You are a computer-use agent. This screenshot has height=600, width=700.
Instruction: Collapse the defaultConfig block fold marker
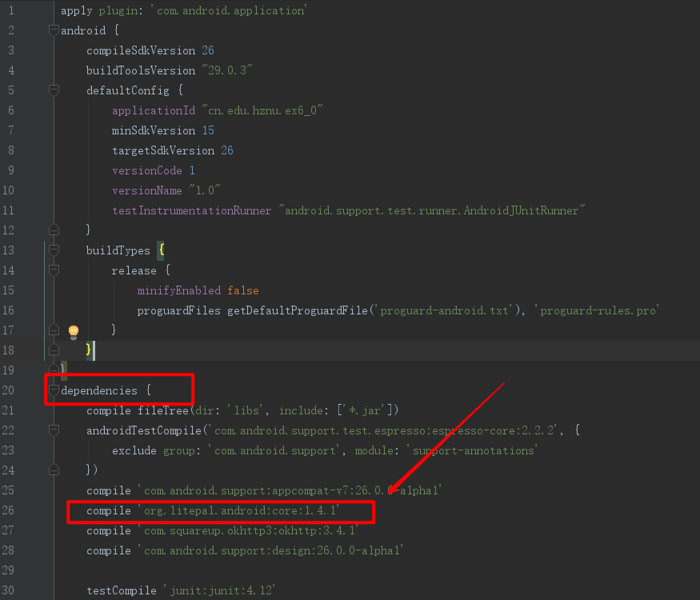point(54,90)
